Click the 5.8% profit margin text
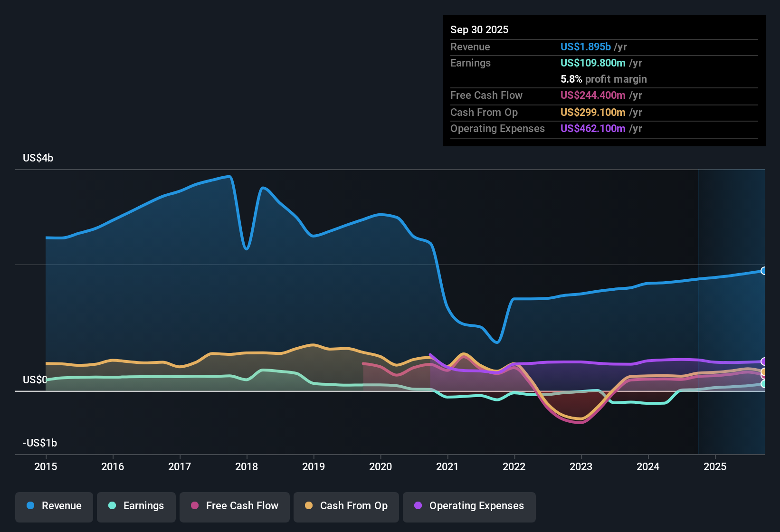 coord(603,79)
